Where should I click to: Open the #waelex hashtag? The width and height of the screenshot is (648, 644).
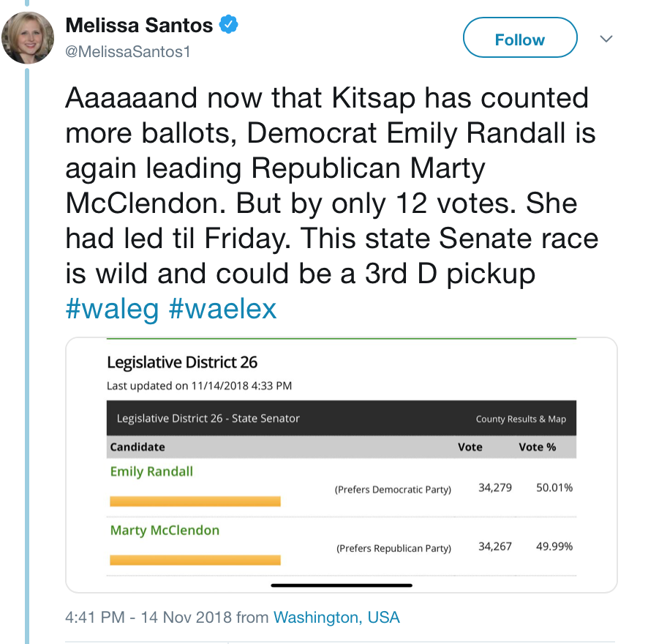point(223,309)
